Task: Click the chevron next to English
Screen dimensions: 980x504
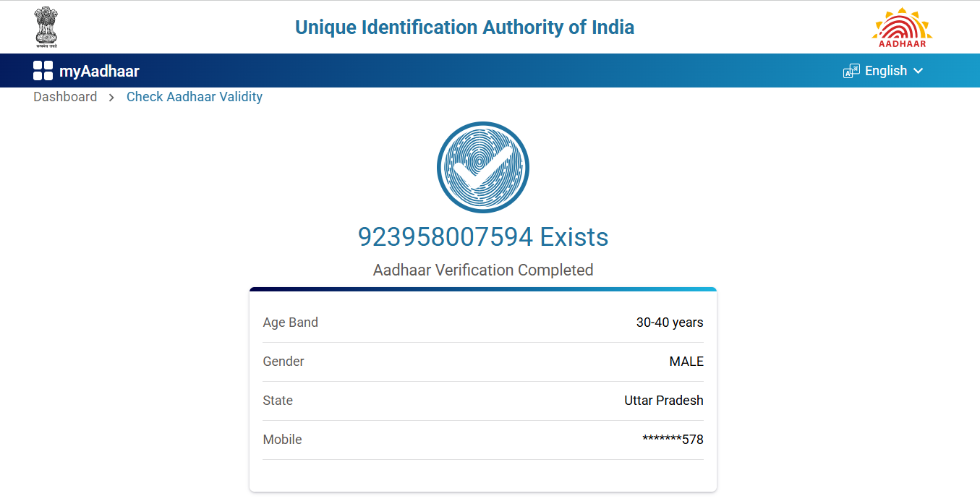Action: point(919,71)
